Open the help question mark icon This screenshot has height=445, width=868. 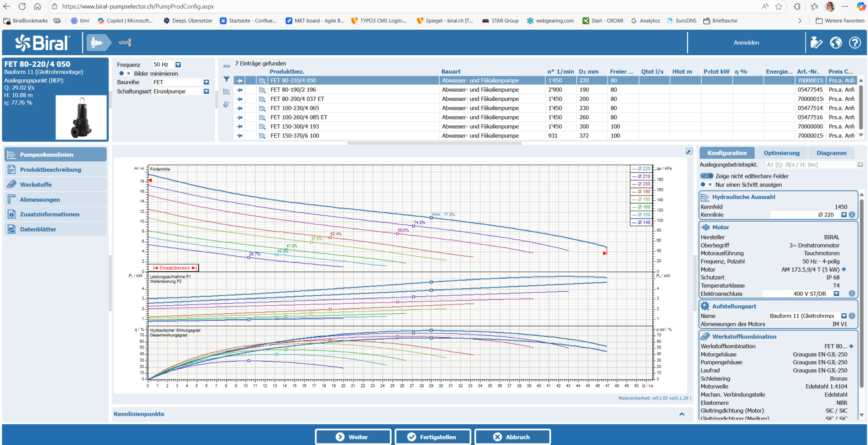(x=854, y=43)
